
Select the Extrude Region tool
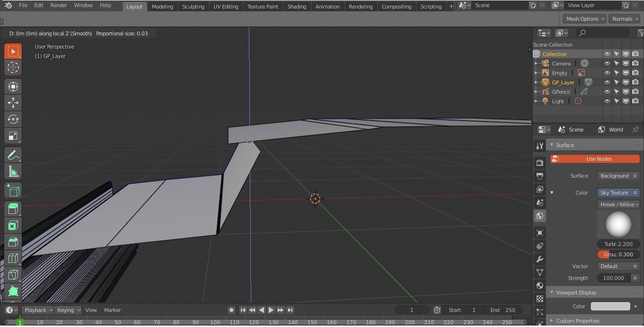coord(13,209)
